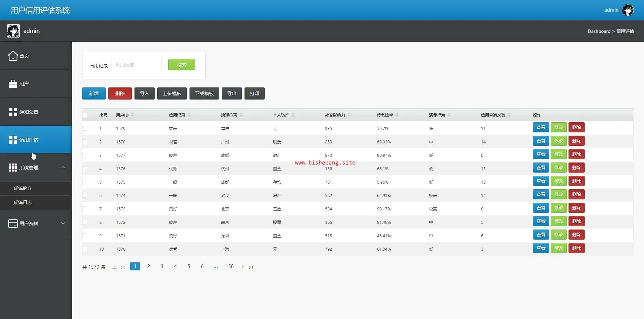Click the grid icon beside 系统管理
The image size is (644, 319).
(13, 168)
